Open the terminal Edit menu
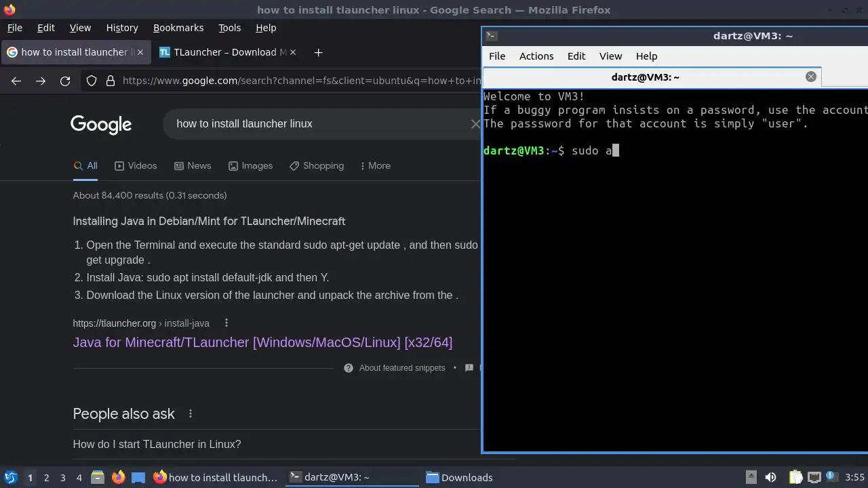The width and height of the screenshot is (868, 488). coord(576,56)
